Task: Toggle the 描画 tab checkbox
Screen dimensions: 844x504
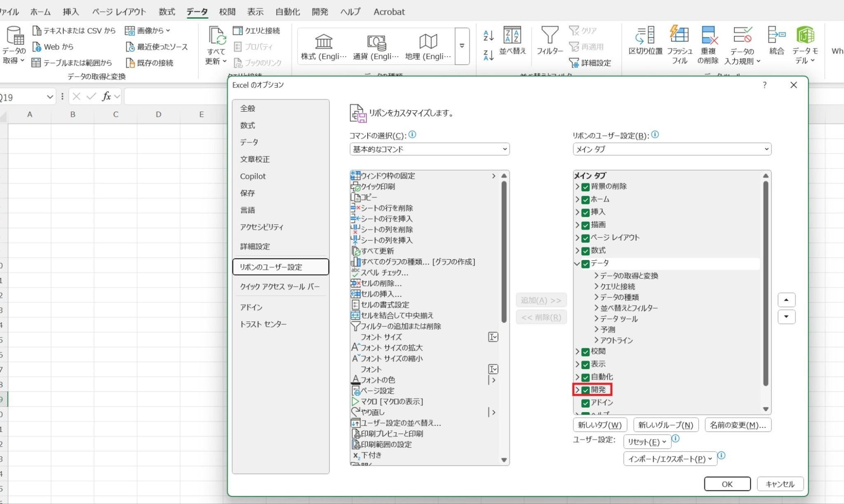Action: point(585,225)
